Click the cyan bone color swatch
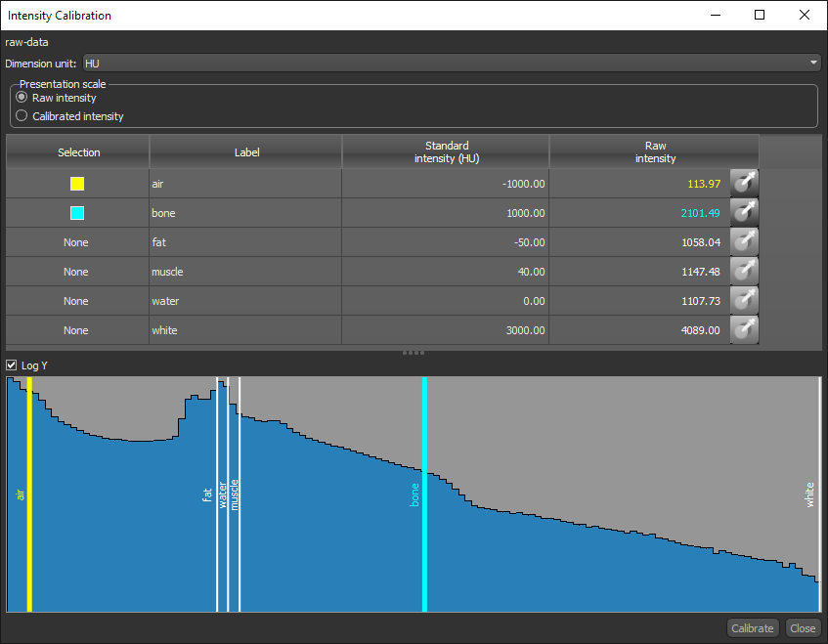828x644 pixels. pos(77,213)
